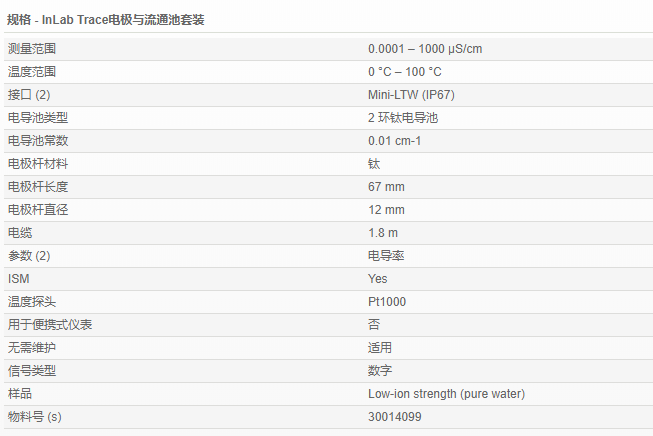Select the 参数 (2) row label
653x436 pixels.
pos(28,256)
